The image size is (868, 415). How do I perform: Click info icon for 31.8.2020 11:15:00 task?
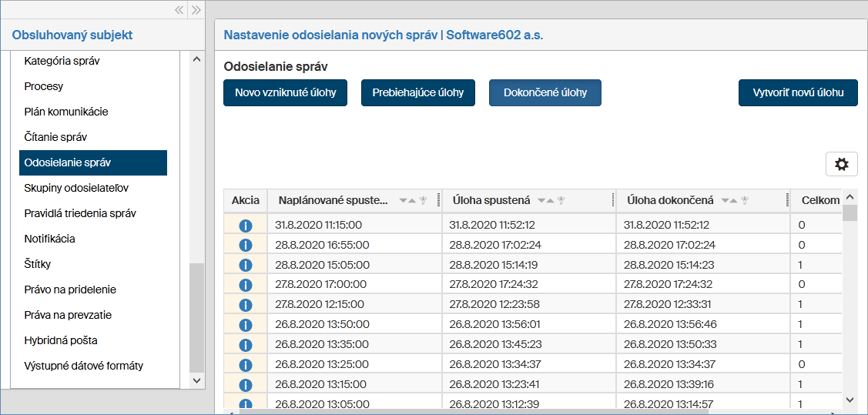(246, 226)
